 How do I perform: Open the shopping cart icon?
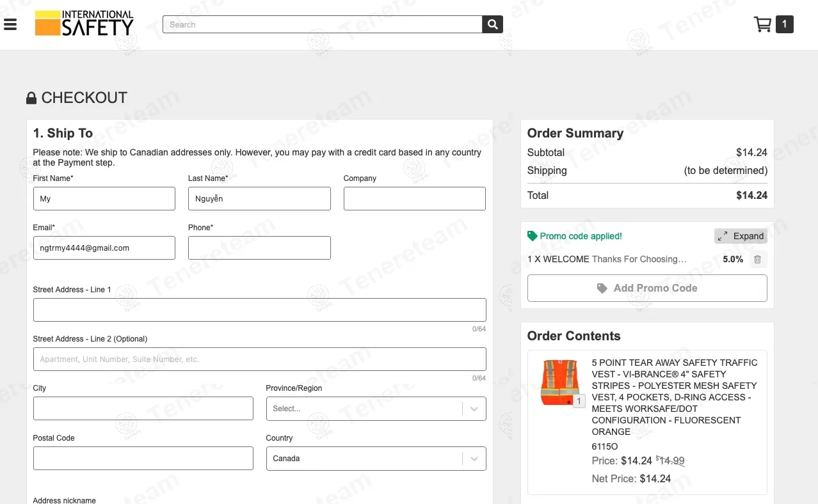[x=762, y=24]
